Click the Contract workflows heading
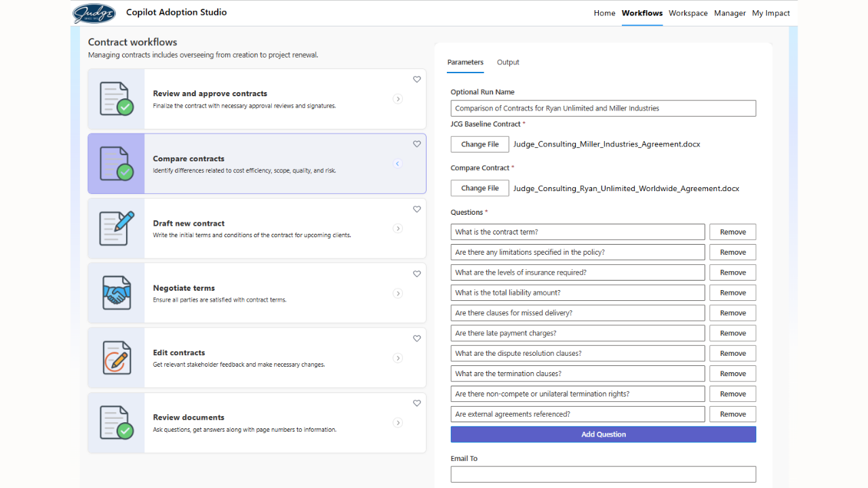 132,42
